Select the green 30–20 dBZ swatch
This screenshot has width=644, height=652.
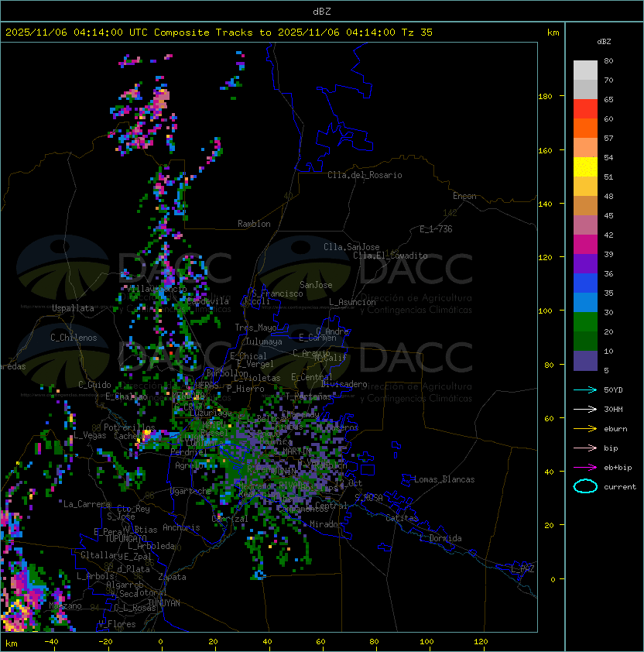point(585,322)
